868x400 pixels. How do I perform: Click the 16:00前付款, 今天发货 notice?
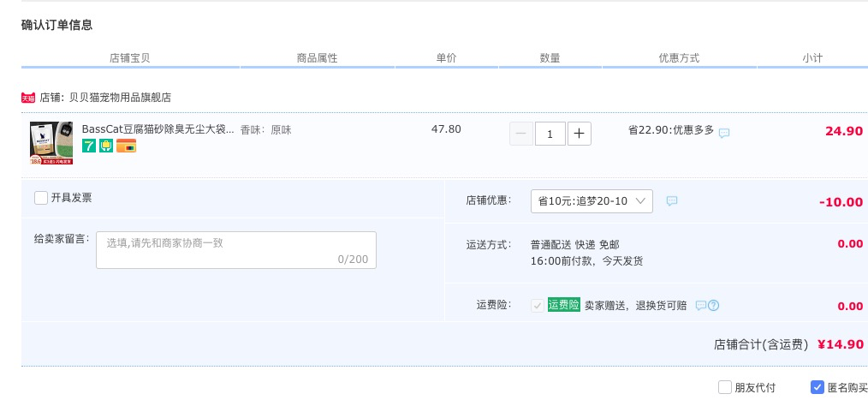(x=586, y=261)
